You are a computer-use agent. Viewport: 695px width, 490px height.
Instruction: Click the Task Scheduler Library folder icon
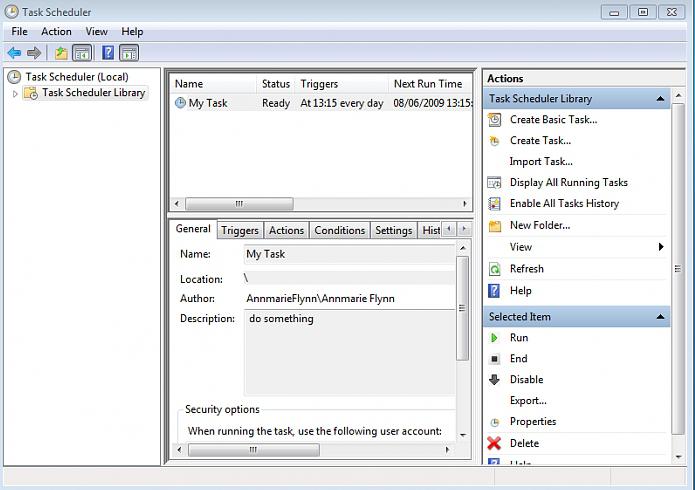[x=31, y=93]
